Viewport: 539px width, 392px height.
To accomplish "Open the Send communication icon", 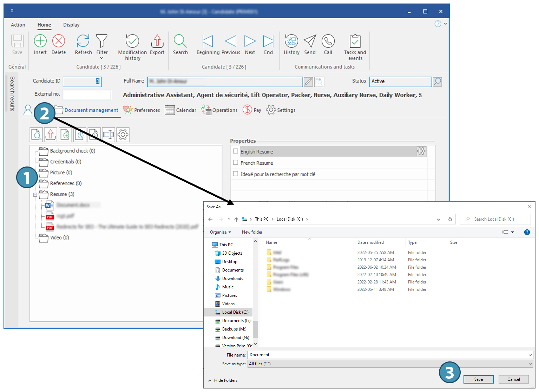I will [x=310, y=41].
